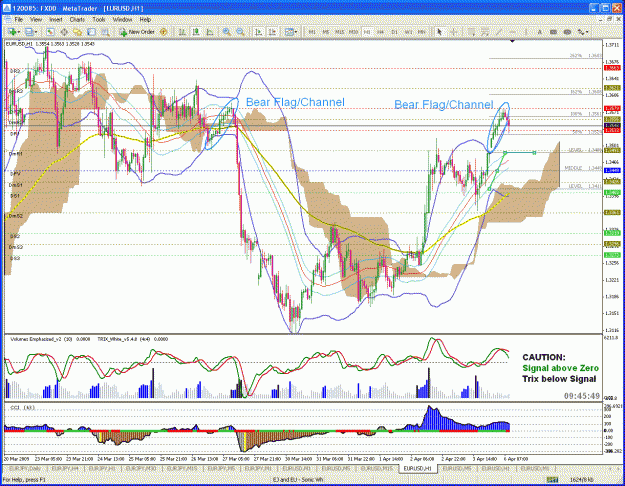Viewport: 625px width, 486px height.
Task: Switch to bar chart display
Action: 182,32
